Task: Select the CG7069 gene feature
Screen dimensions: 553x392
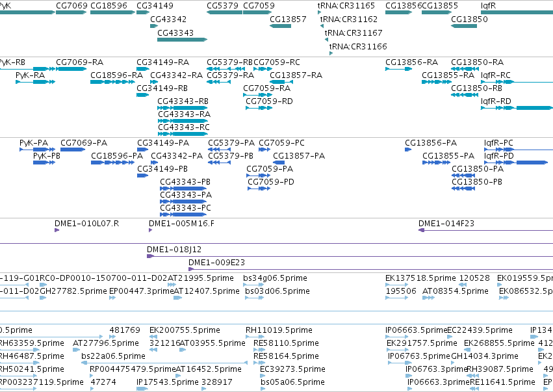Action: (71, 12)
